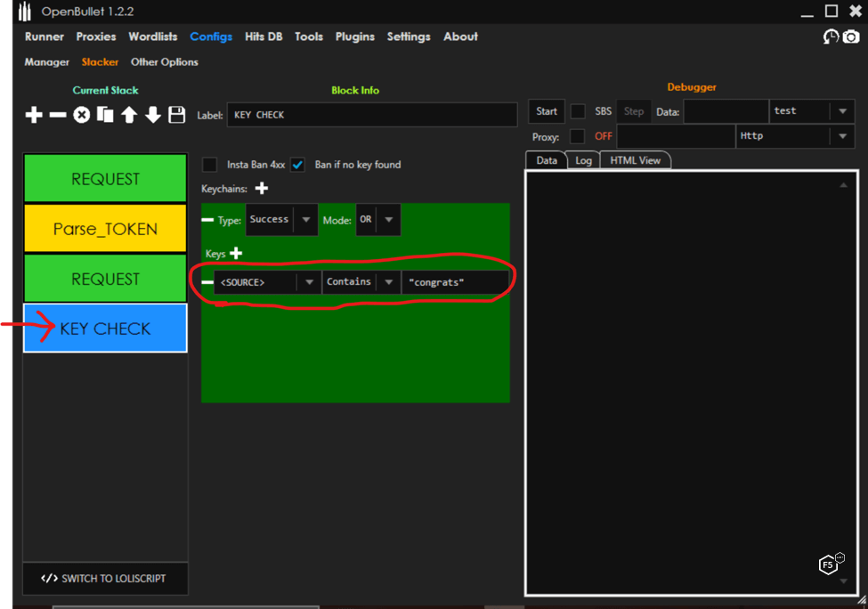Image resolution: width=868 pixels, height=609 pixels.
Task: Toggle the SBS checkbox in Debugger
Action: pos(578,111)
